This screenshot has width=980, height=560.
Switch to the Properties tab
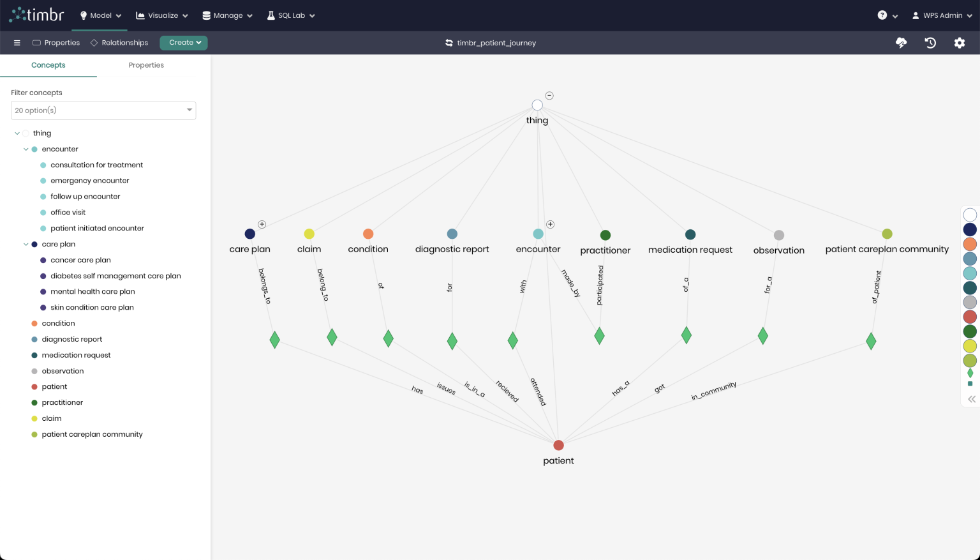[x=146, y=65]
